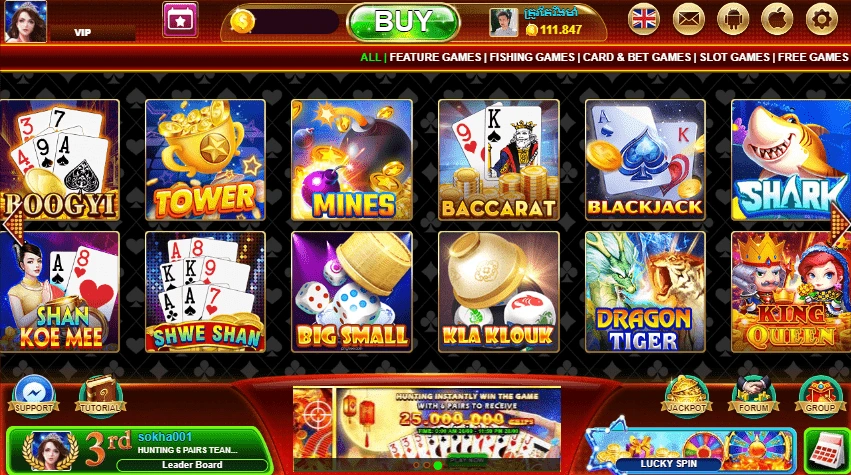Switch to CARD & BET GAMES tab
The width and height of the screenshot is (851, 475).
[637, 57]
